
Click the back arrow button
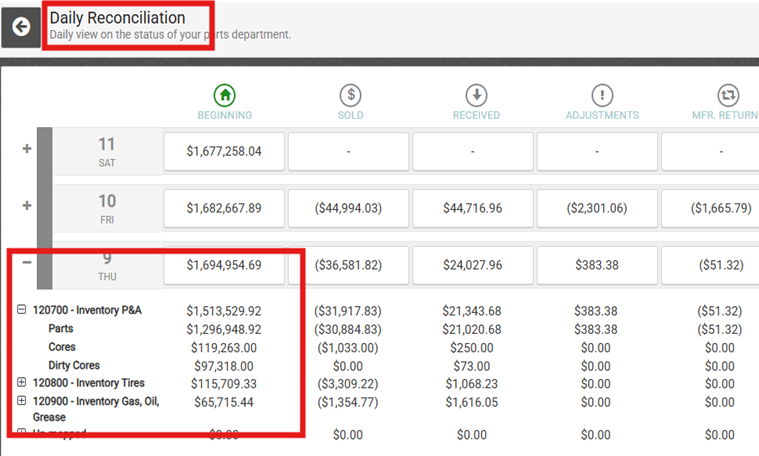coord(21,27)
